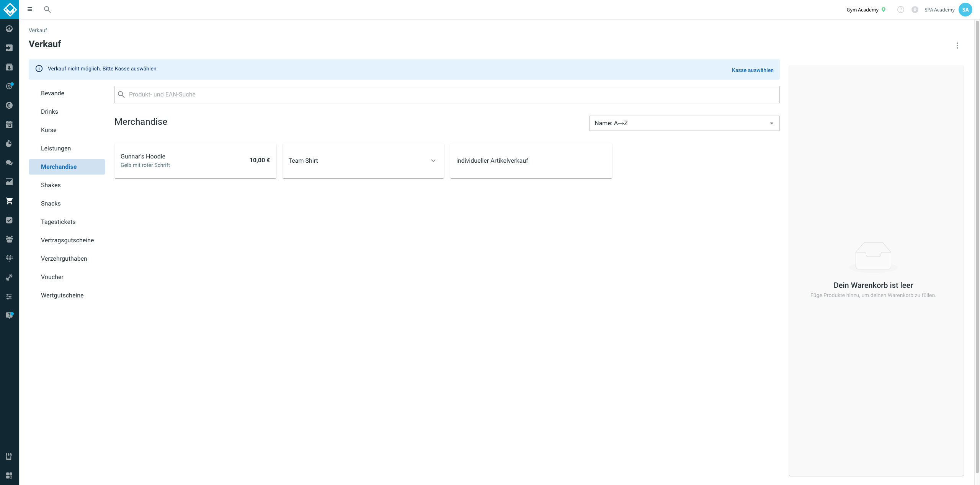Open the dumbbell training icon in sidebar
The width and height of the screenshot is (980, 485).
pos(9,278)
